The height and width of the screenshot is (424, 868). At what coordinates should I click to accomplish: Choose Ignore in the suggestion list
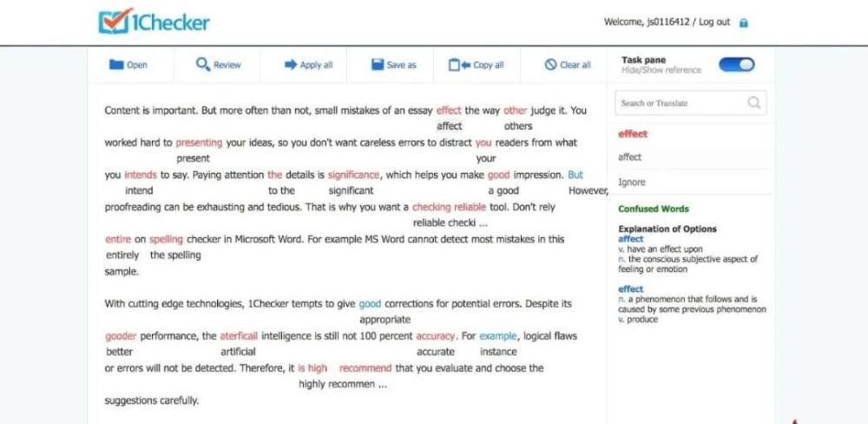pyautogui.click(x=632, y=182)
